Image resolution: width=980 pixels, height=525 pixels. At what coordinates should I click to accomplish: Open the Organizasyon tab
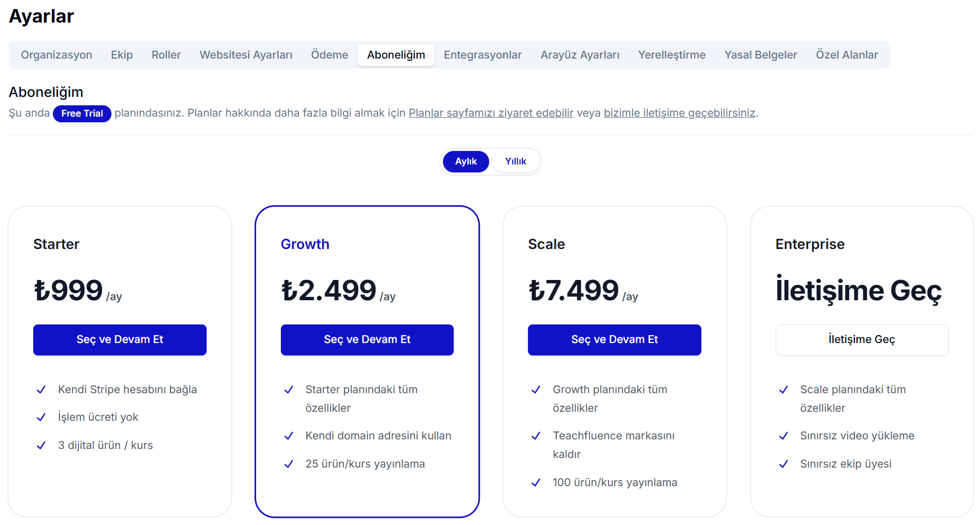click(56, 55)
